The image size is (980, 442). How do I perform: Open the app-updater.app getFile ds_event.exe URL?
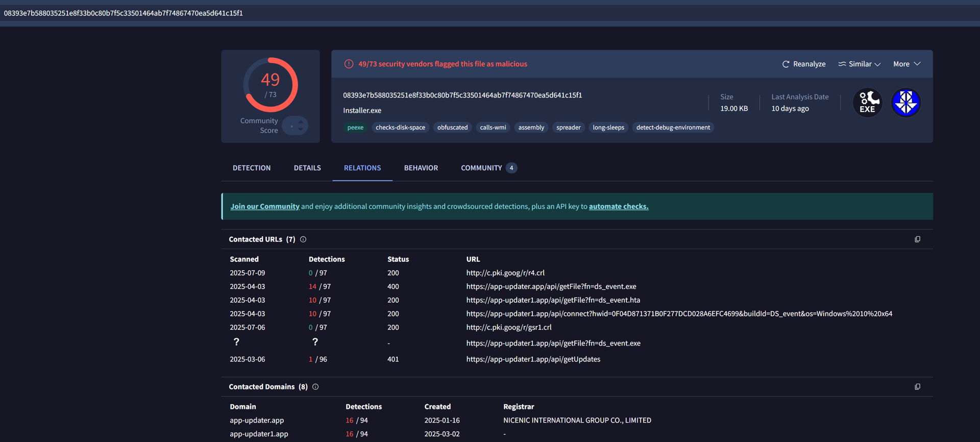(x=551, y=287)
